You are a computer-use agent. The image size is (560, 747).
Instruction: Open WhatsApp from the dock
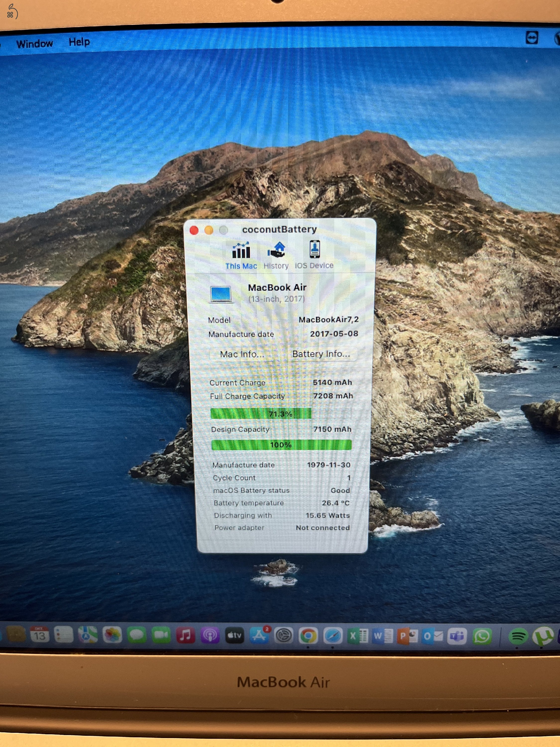482,637
